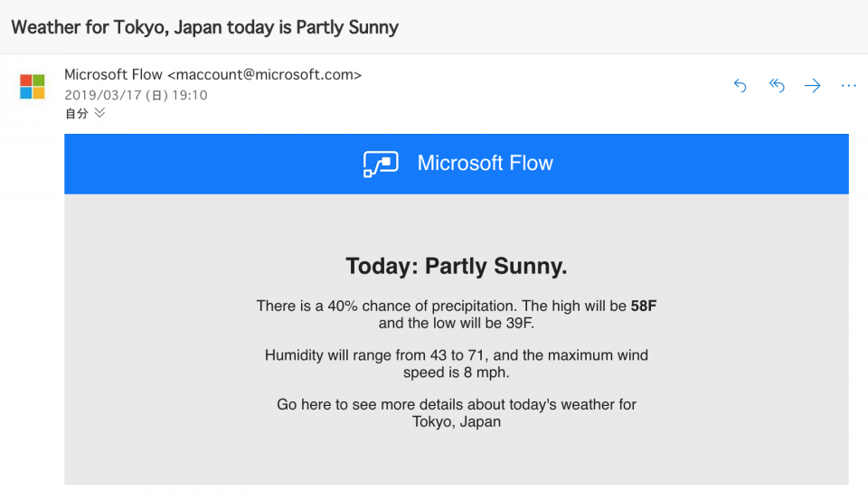Click the 自分 recipient label
Screen dimensions: 868x500
pyautogui.click(x=76, y=114)
